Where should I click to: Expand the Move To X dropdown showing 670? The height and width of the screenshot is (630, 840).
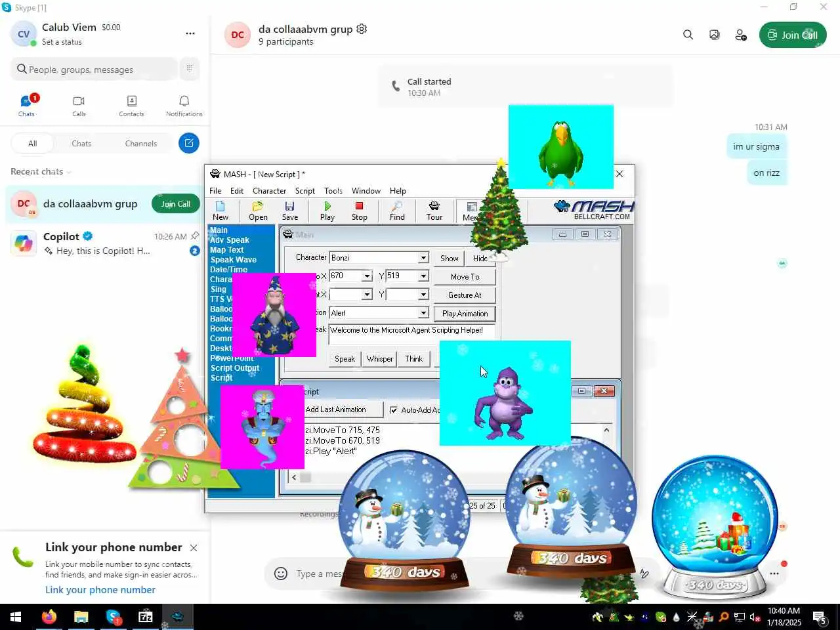pos(367,276)
